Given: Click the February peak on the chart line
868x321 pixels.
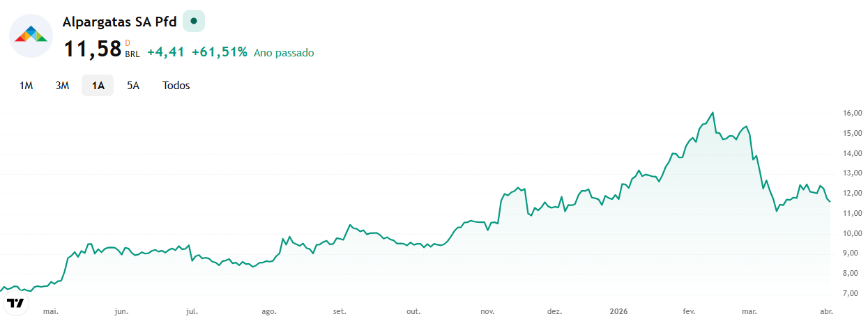Looking at the screenshot, I should pos(713,112).
